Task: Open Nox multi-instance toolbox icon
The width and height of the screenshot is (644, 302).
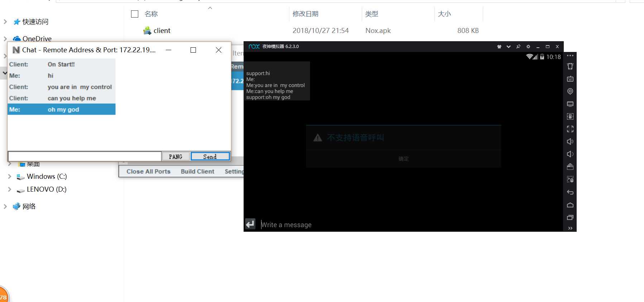Action: click(x=570, y=167)
